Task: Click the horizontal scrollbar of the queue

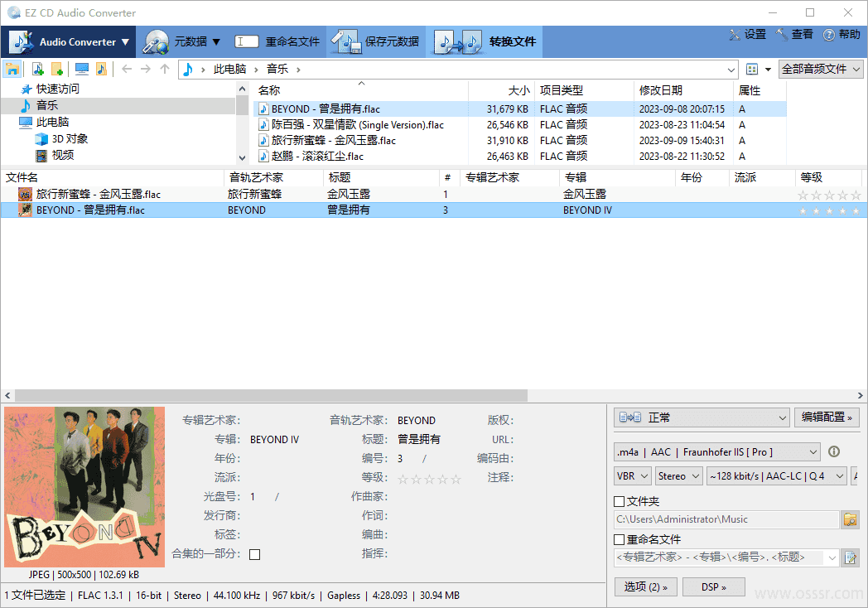Action: coord(272,395)
